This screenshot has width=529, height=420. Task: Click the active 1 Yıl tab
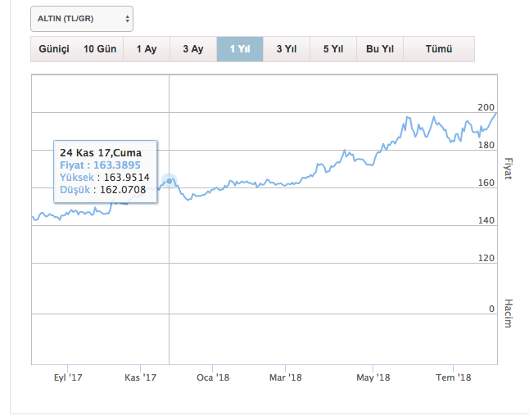[x=240, y=49]
